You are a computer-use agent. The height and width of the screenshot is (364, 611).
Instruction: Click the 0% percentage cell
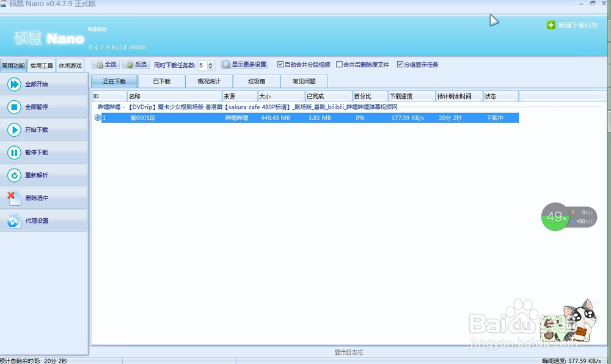tap(360, 118)
